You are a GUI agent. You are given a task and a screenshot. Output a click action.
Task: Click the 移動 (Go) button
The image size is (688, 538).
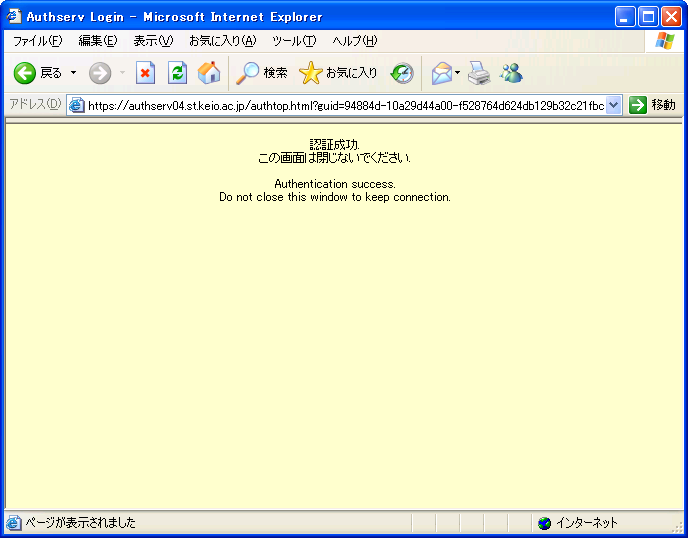pos(653,105)
